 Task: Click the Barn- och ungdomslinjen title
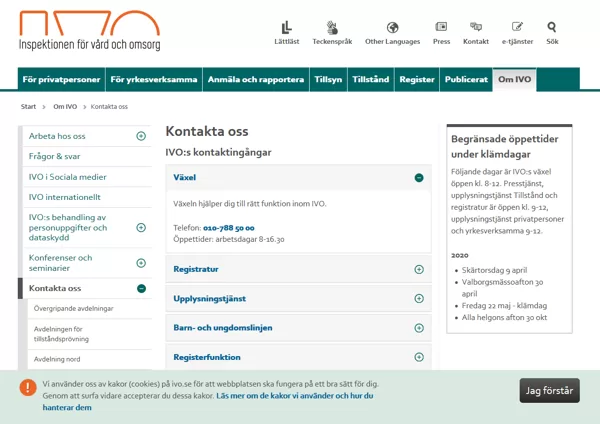(223, 328)
